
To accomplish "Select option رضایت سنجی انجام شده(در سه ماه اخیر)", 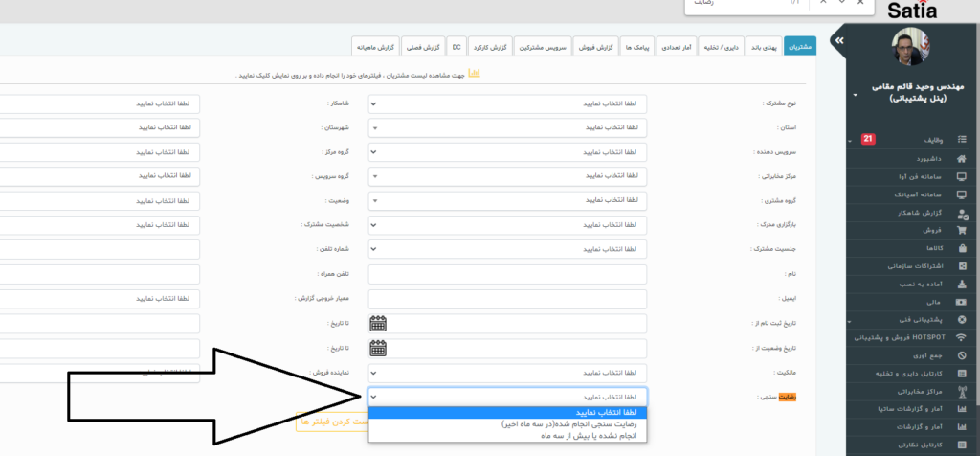I will [507, 423].
